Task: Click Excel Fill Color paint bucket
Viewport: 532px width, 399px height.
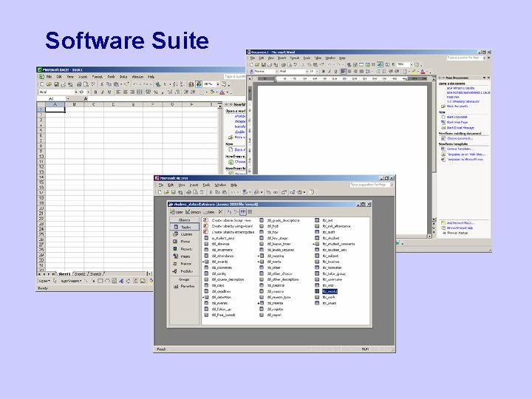Action: click(x=212, y=92)
